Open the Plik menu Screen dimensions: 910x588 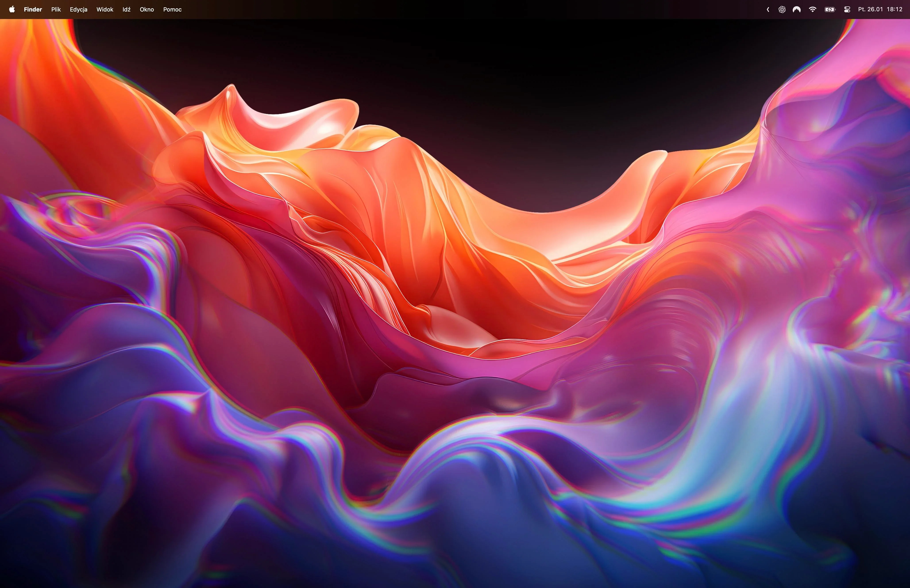click(56, 10)
